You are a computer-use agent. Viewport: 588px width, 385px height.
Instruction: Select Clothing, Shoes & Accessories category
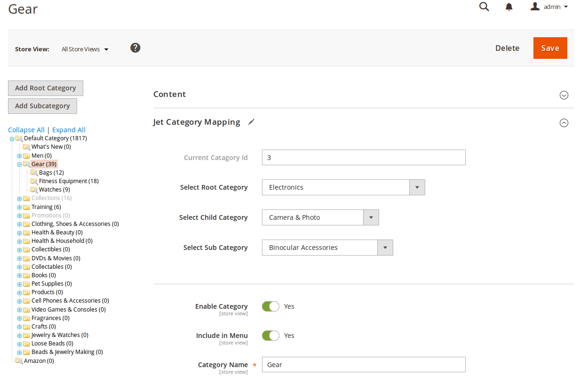75,224
